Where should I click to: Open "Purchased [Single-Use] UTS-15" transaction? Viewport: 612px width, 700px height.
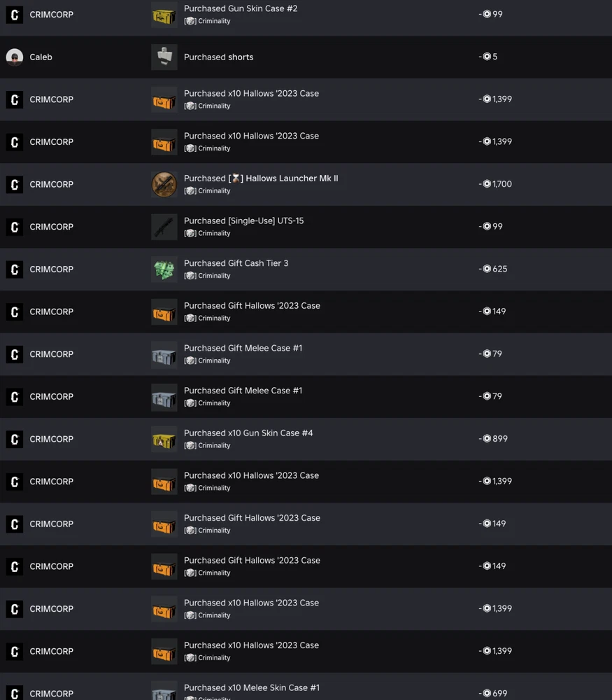tap(243, 221)
